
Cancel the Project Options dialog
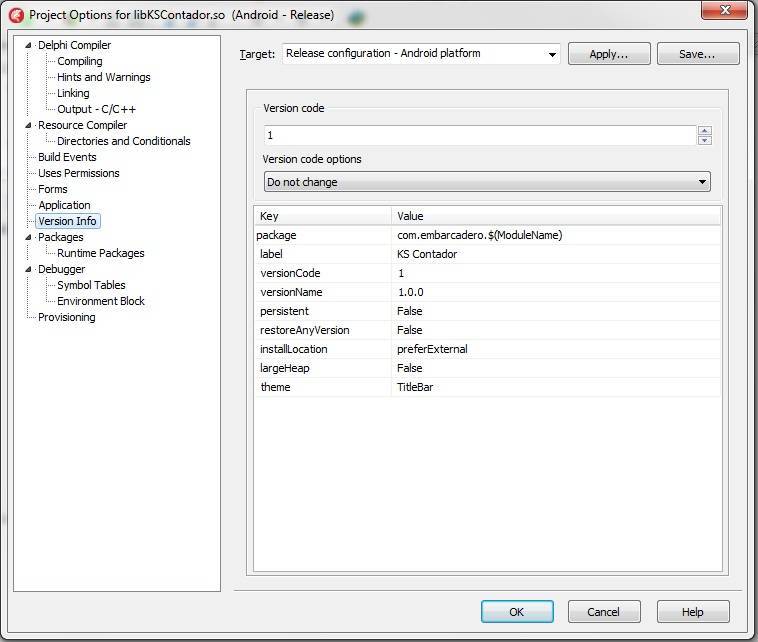click(x=603, y=611)
